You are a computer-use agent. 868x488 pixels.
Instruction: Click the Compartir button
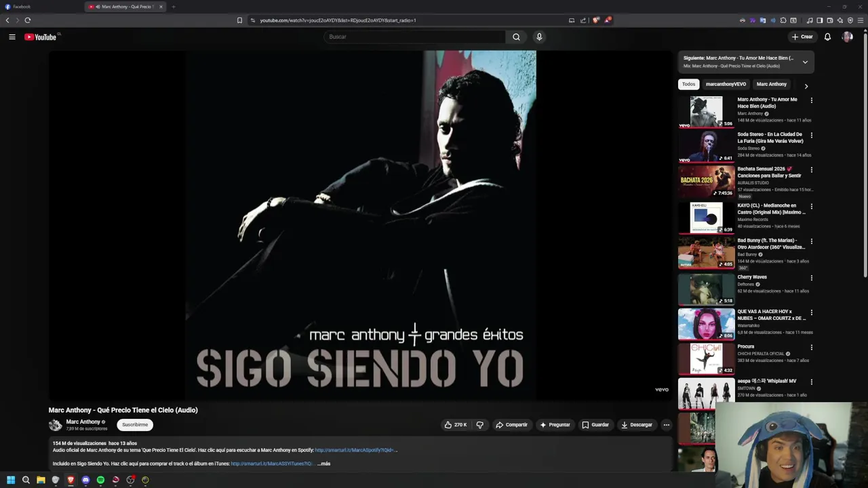coord(511,425)
